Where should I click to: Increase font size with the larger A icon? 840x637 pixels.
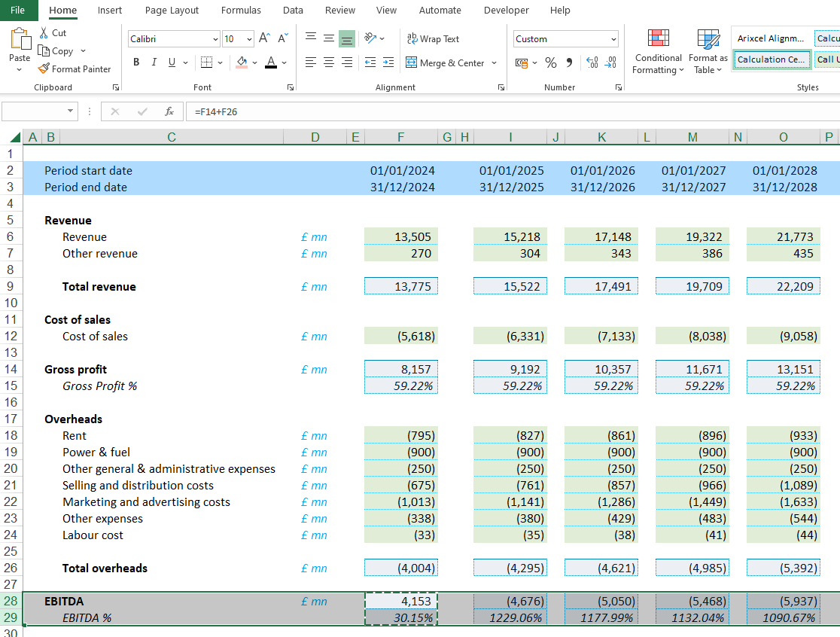coord(264,38)
